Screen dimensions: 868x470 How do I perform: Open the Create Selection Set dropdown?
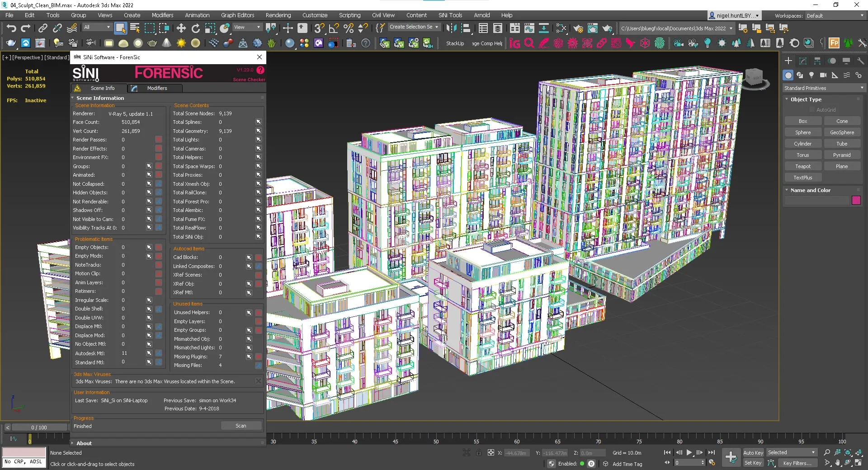click(x=414, y=27)
